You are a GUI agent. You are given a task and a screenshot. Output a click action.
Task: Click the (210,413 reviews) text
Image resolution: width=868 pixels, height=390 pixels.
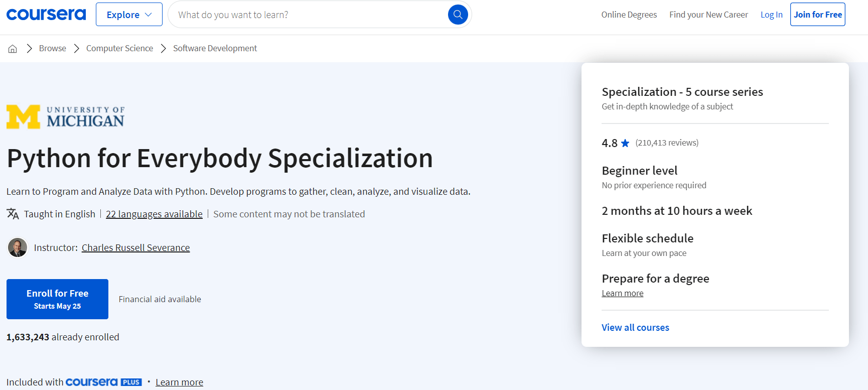pyautogui.click(x=667, y=143)
